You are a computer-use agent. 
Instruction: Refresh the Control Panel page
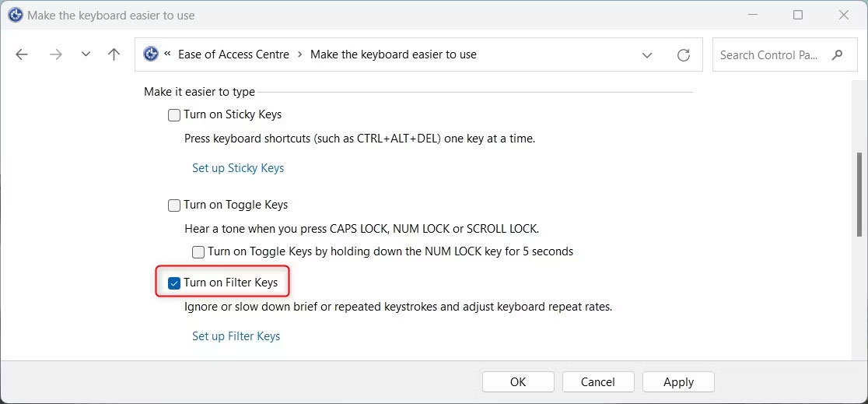pos(684,54)
